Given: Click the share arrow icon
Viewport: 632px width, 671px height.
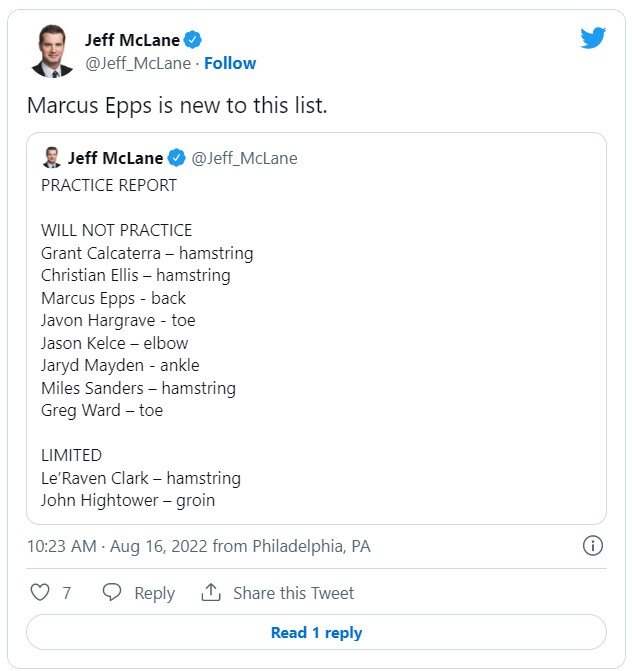Looking at the screenshot, I should point(211,592).
